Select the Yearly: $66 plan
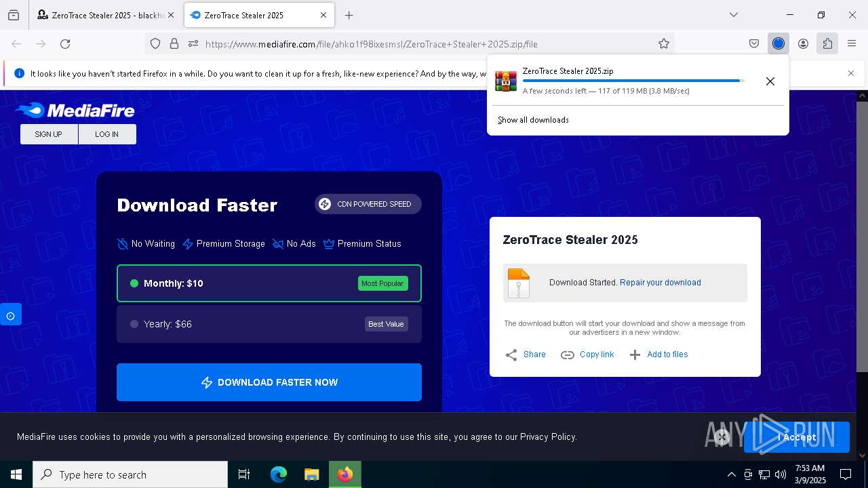This screenshot has height=488, width=868. tap(269, 324)
